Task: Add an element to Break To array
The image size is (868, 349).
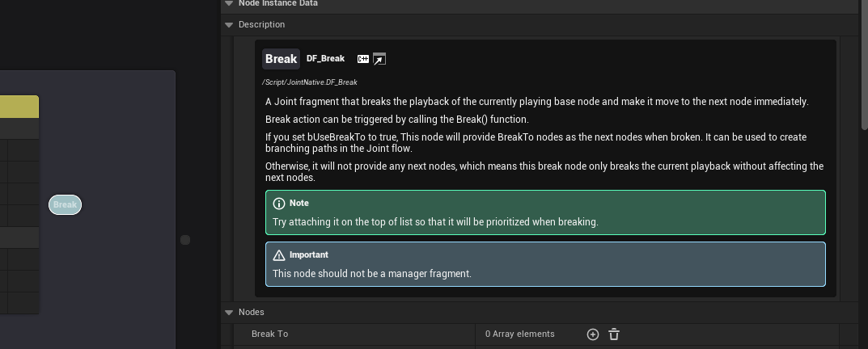Action: (x=593, y=334)
